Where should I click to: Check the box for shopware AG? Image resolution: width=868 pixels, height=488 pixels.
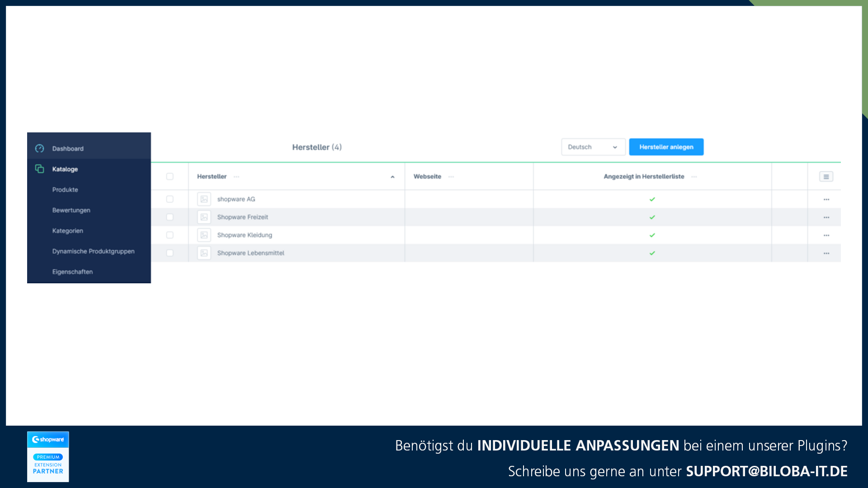[170, 199]
